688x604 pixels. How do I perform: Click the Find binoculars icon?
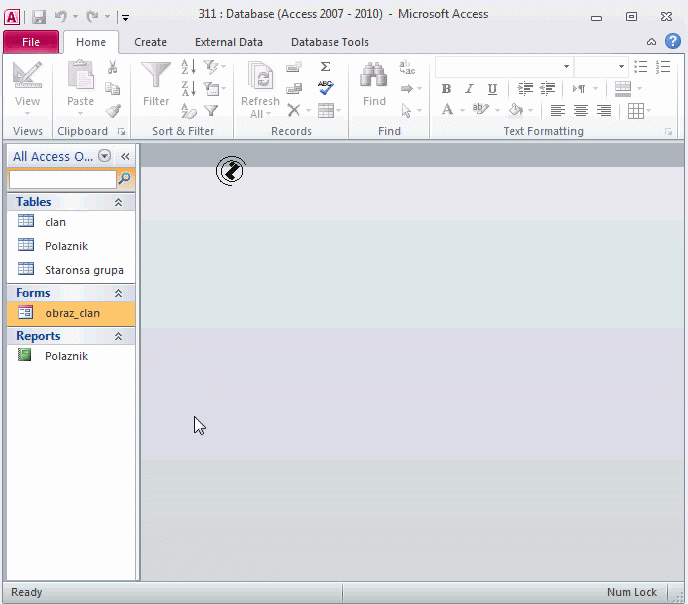point(374,78)
